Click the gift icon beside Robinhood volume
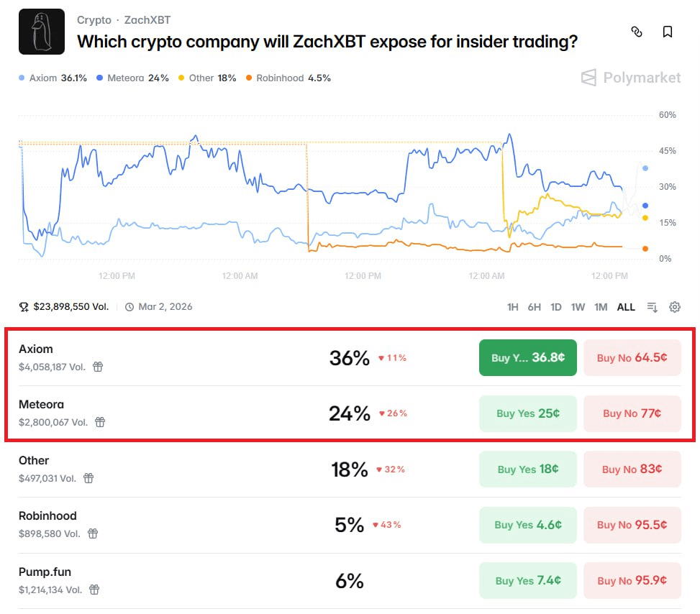The image size is (700, 614). 93,533
